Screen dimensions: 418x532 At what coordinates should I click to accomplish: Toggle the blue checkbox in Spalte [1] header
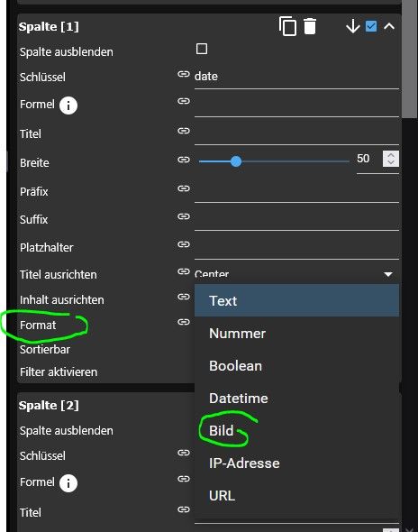click(x=371, y=26)
